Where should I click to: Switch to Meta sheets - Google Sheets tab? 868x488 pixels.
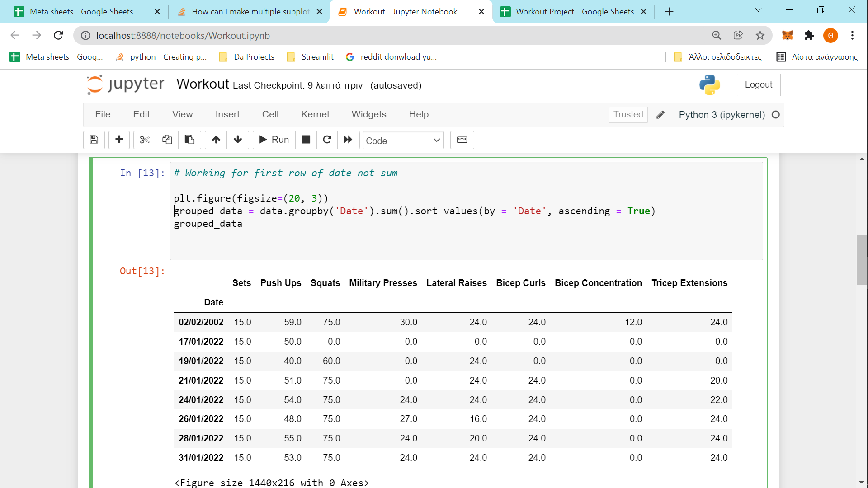pyautogui.click(x=81, y=12)
